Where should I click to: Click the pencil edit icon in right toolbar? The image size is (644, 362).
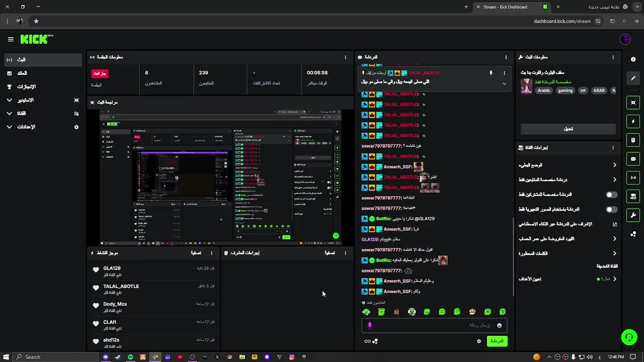pyautogui.click(x=633, y=78)
